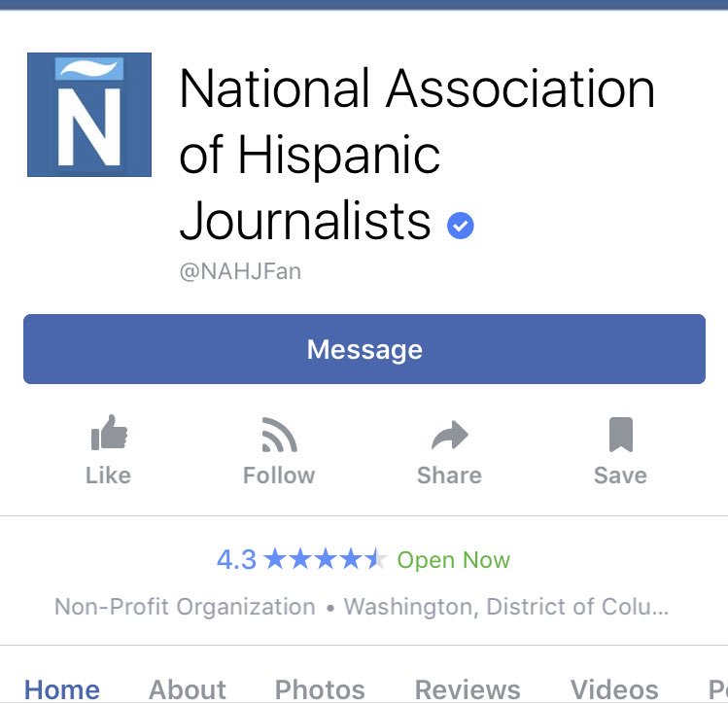Tap the blue verified checkmark badge
The height and width of the screenshot is (704, 728).
pos(460,226)
